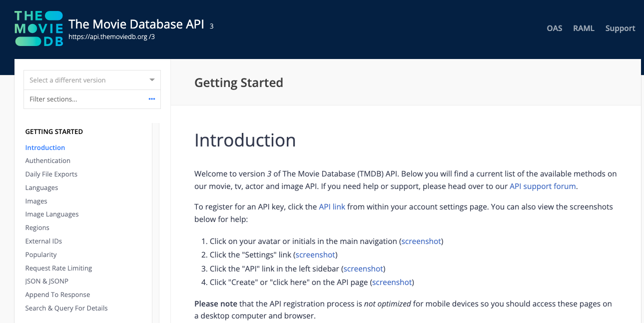
Task: Go to JSON & JSONP section
Action: (x=46, y=281)
